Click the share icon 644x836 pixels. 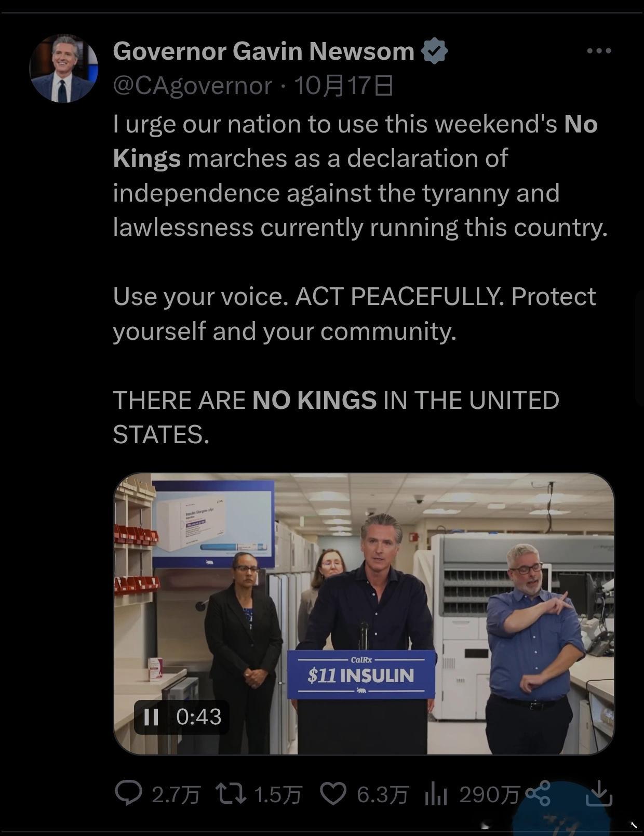[x=538, y=794]
